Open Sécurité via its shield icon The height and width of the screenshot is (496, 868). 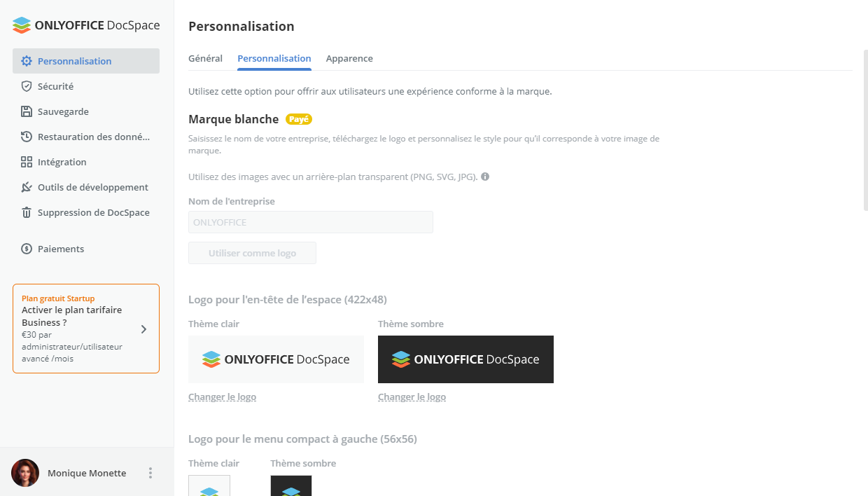coord(27,86)
